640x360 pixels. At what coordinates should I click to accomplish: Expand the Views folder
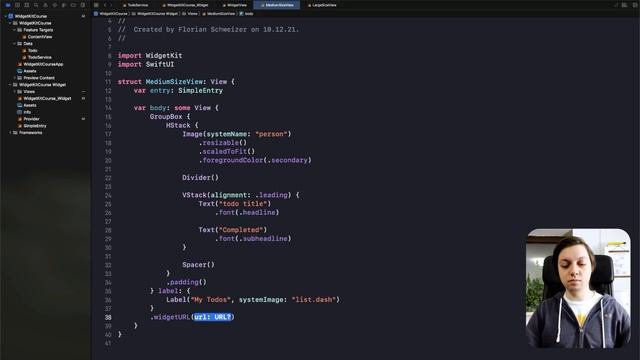pyautogui.click(x=15, y=91)
